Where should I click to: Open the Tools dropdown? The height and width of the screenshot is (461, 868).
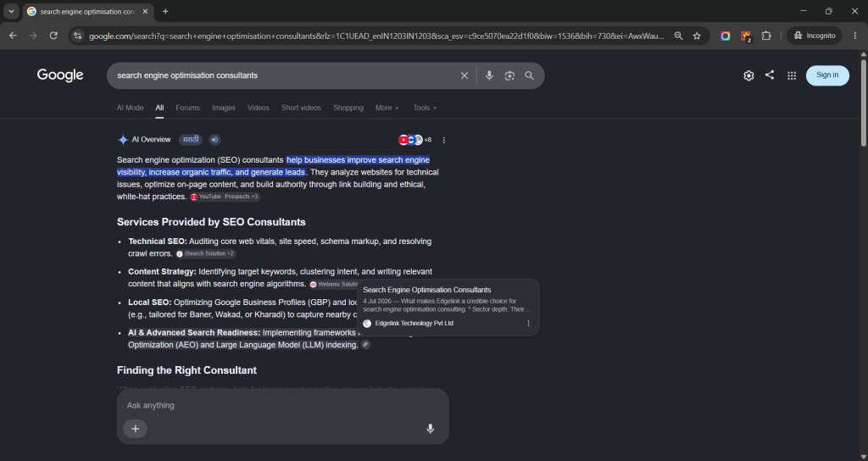(425, 108)
